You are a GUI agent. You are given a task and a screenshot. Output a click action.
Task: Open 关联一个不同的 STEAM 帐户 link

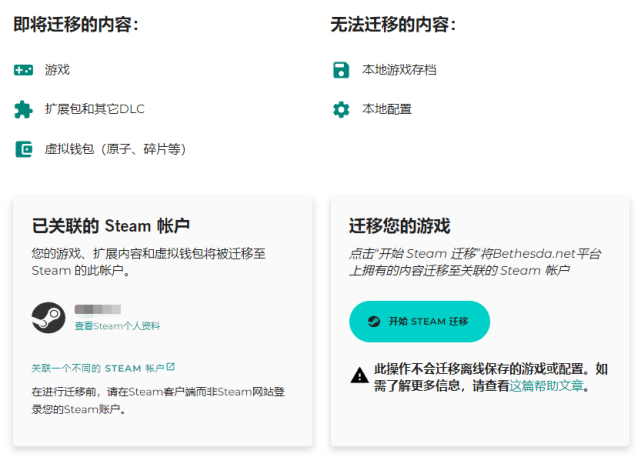click(x=103, y=368)
